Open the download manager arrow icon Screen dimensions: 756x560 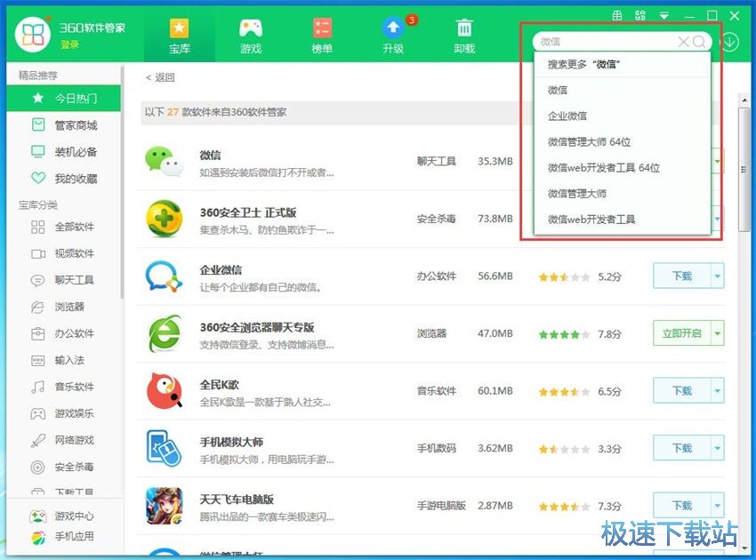point(730,43)
